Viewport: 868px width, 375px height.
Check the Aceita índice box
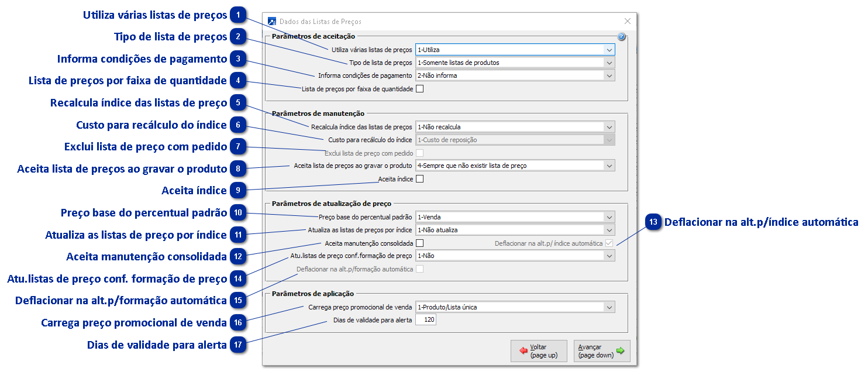click(x=419, y=179)
